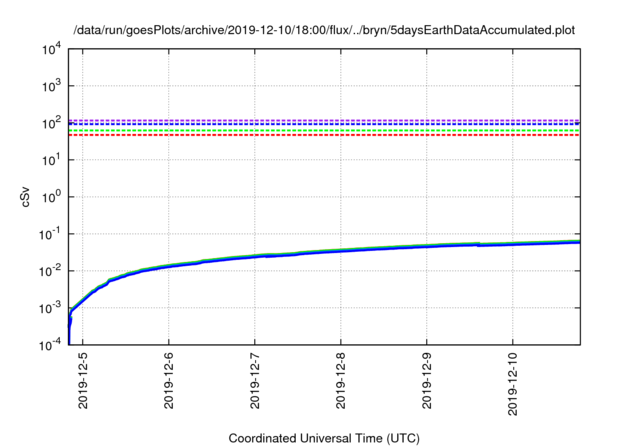Click the 2019-12-6 date tick label

pos(169,381)
